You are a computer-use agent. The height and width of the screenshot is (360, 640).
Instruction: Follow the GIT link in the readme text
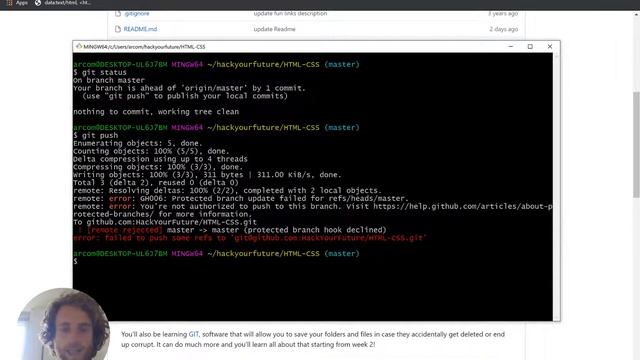tap(193, 334)
